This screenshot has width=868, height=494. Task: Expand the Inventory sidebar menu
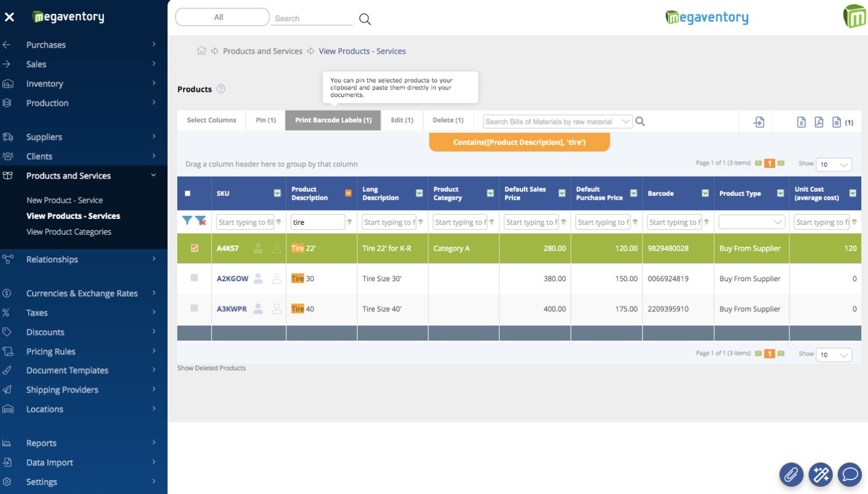45,83
